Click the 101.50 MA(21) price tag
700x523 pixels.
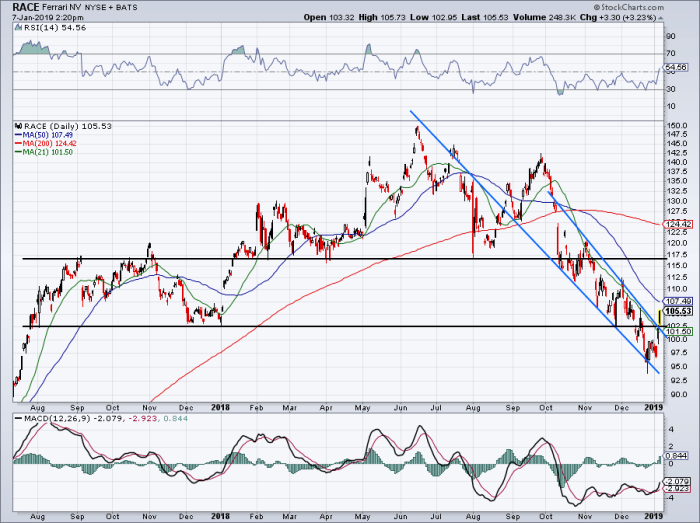(x=678, y=331)
